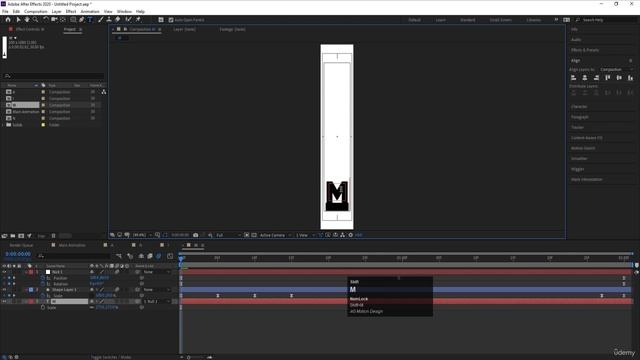Toggle visibility eye of Null 1 layer
The image size is (640, 360).
(x=4, y=272)
